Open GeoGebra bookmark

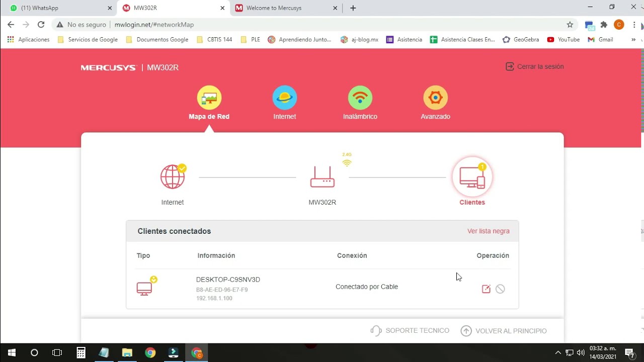(x=521, y=40)
